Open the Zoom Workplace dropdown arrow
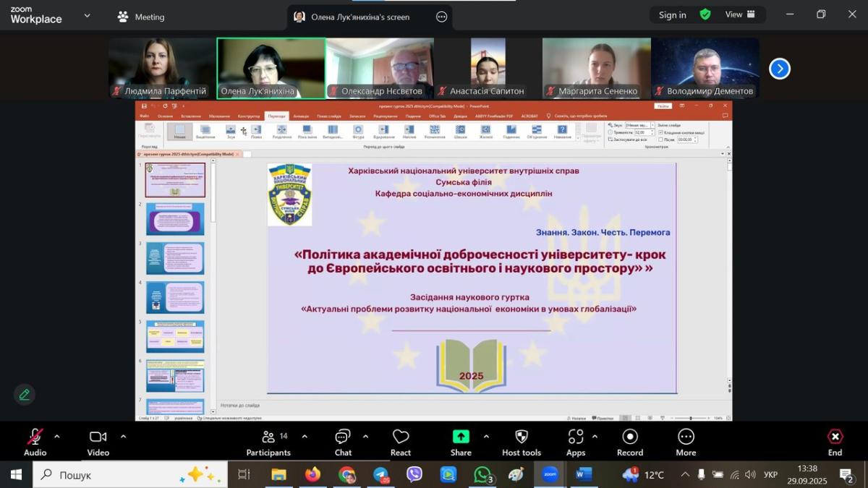 point(88,15)
